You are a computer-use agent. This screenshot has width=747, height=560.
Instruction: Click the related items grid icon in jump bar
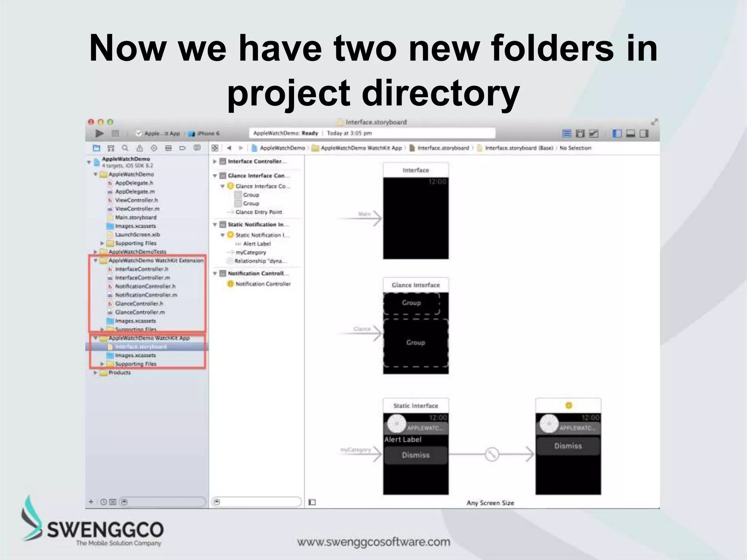(x=215, y=148)
